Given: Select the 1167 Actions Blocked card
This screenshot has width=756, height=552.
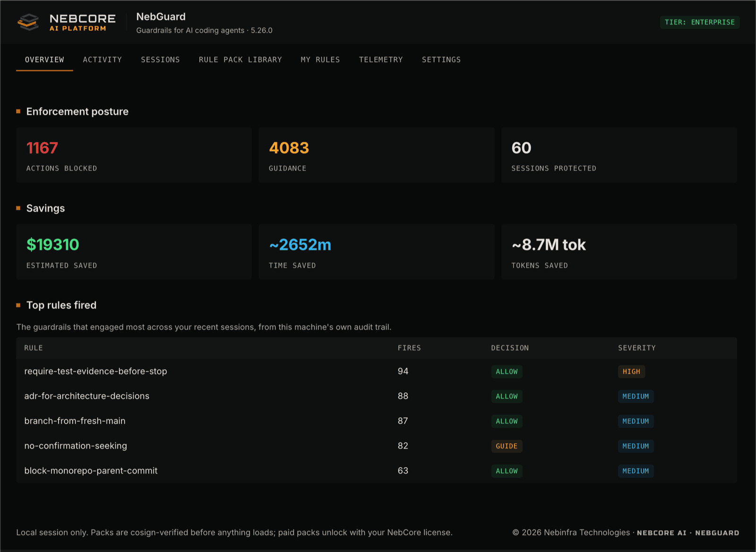Looking at the screenshot, I should 134,155.
